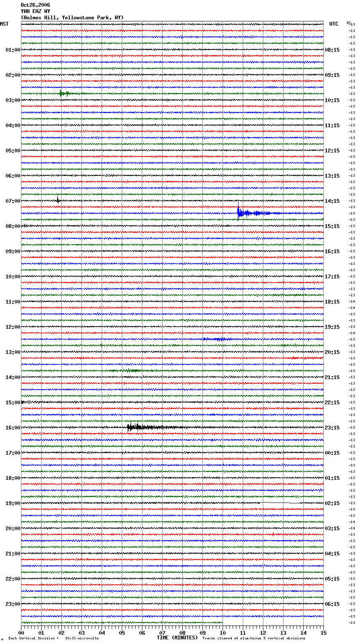Select the station code YHH EHZ WY
357x644 pixels.
[x=35, y=11]
